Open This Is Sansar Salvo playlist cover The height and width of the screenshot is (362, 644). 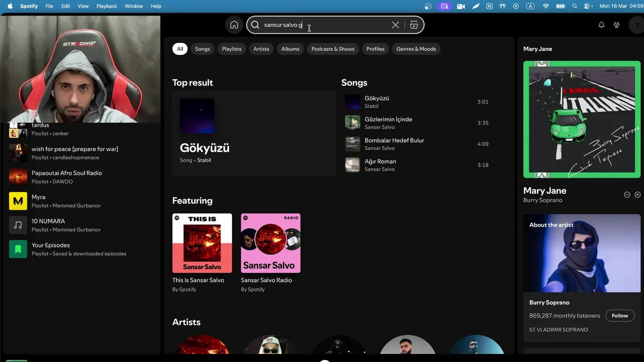pyautogui.click(x=202, y=243)
